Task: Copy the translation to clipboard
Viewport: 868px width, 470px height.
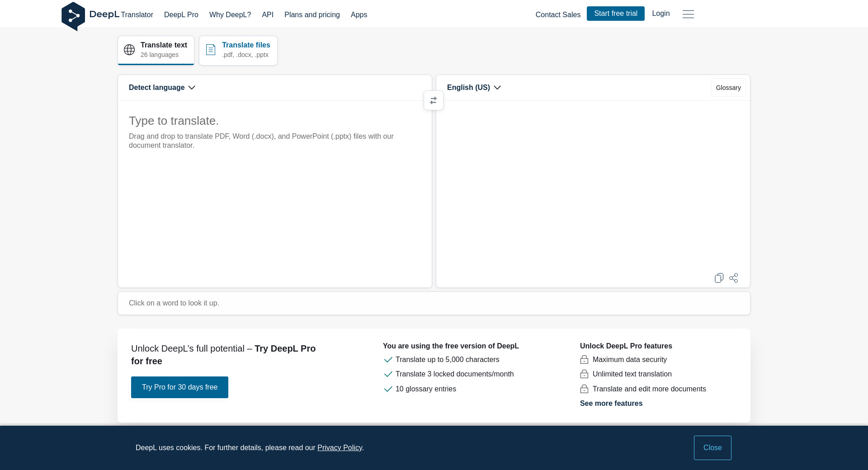Action: (719, 278)
